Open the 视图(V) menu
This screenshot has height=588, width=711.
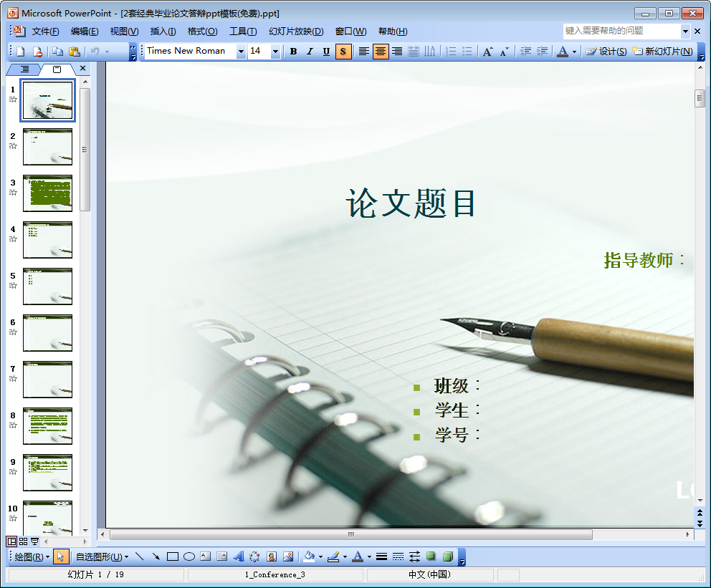coord(124,32)
